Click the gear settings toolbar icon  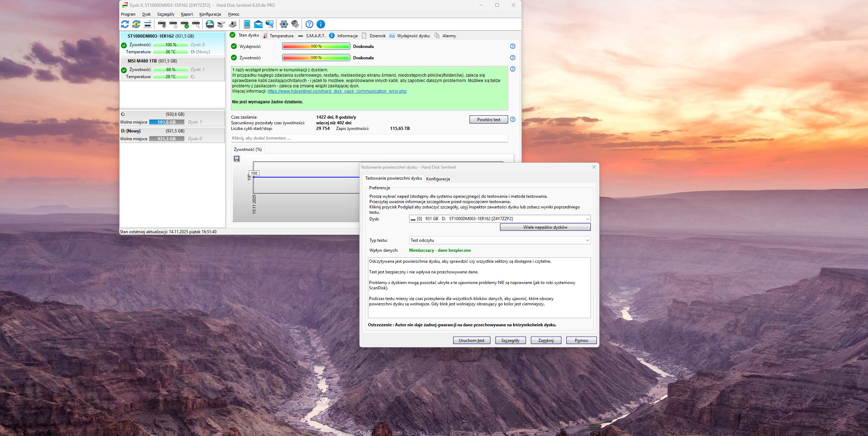pos(284,24)
